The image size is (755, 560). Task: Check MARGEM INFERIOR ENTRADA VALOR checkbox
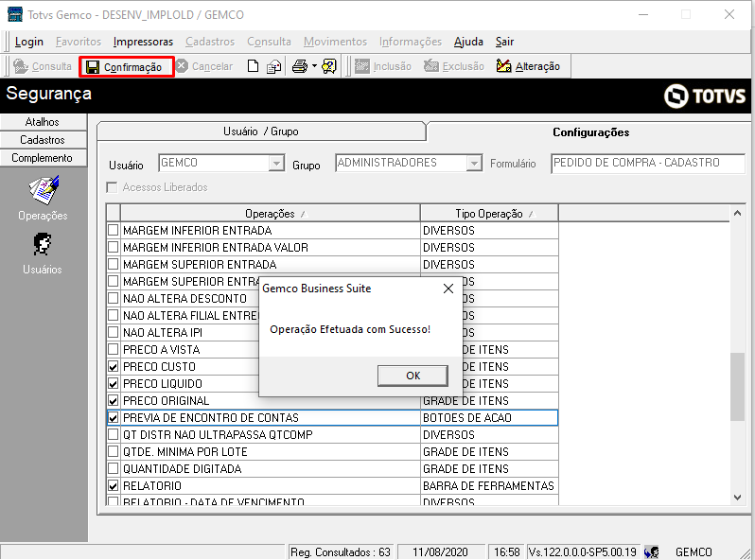[x=114, y=247]
